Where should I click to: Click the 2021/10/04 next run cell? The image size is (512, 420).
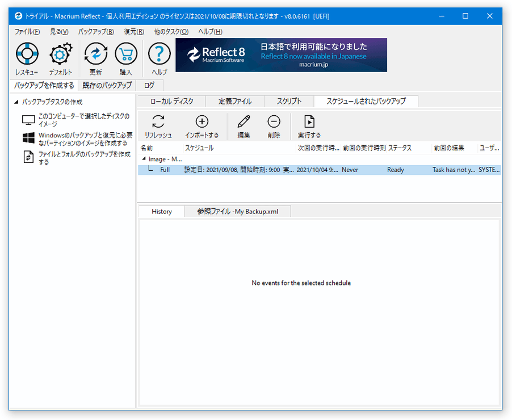coord(317,170)
